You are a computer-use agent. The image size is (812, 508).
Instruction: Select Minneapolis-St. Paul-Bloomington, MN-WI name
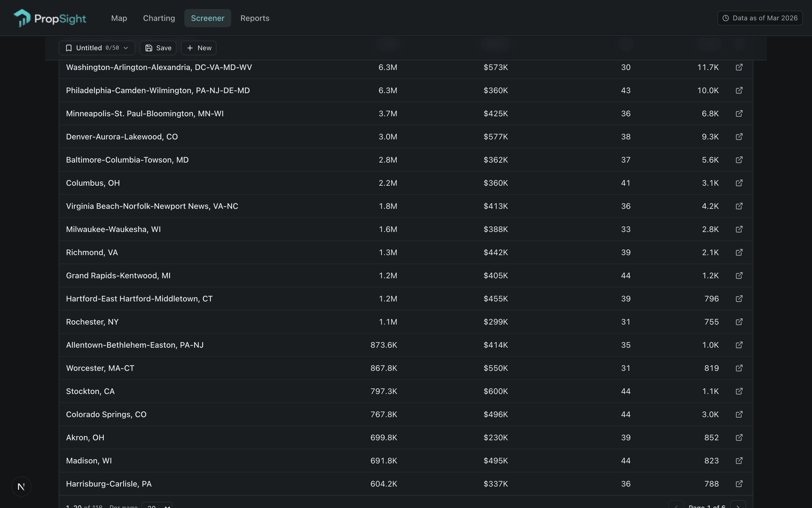(x=145, y=113)
